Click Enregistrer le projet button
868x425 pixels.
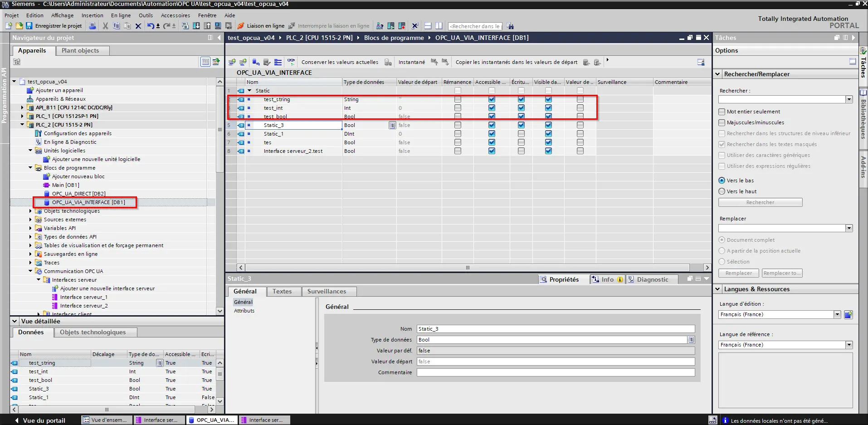tap(54, 26)
